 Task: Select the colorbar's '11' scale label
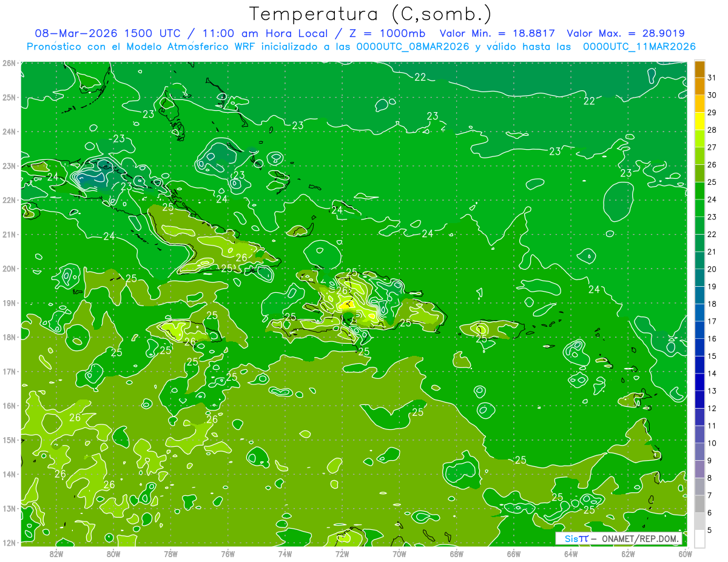click(712, 426)
